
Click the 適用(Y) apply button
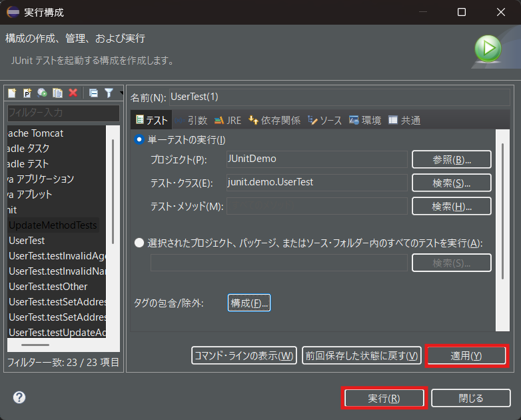click(466, 355)
